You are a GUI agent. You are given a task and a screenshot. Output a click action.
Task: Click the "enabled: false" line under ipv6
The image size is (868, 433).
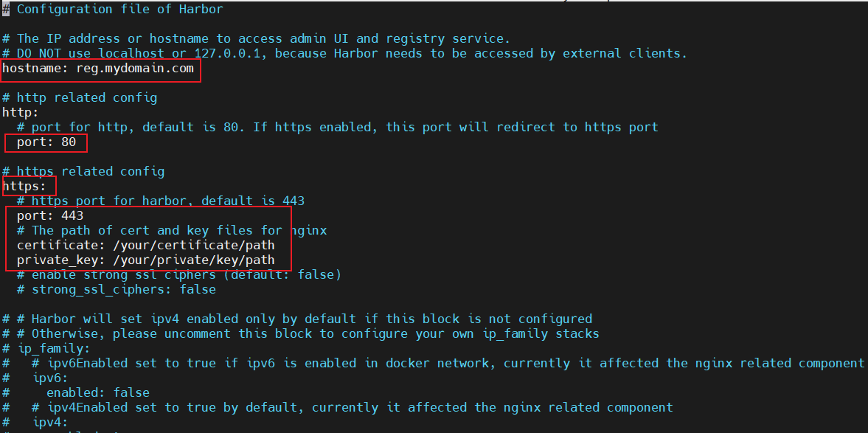pyautogui.click(x=98, y=392)
